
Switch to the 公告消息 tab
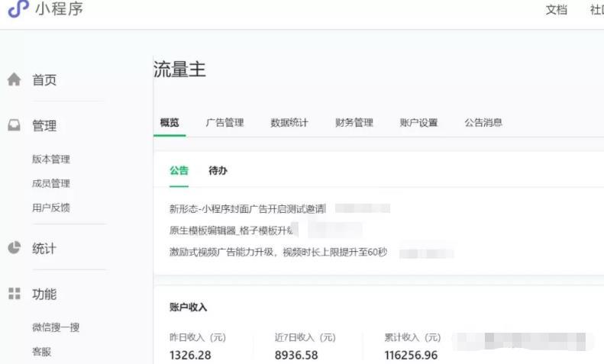(483, 123)
